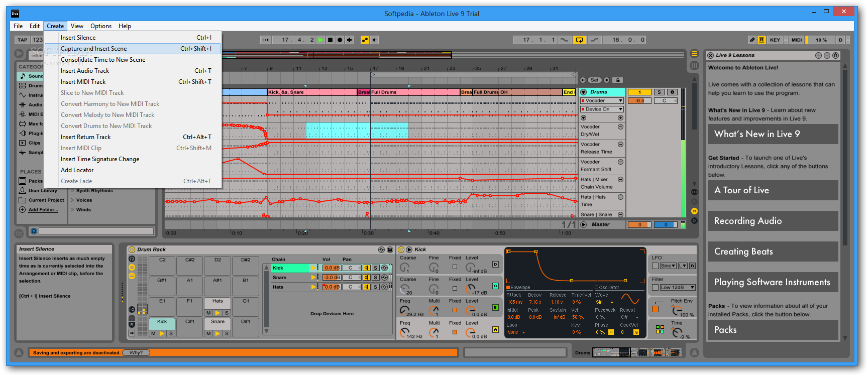The width and height of the screenshot is (868, 376).
Task: Toggle the Automation Arm button in transport
Action: pos(365,40)
